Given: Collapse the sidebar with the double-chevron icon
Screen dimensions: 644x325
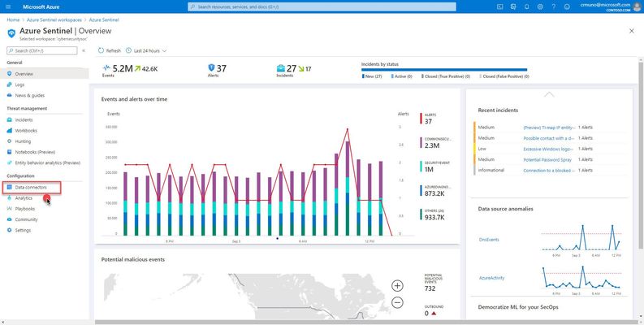Looking at the screenshot, I should click(84, 50).
